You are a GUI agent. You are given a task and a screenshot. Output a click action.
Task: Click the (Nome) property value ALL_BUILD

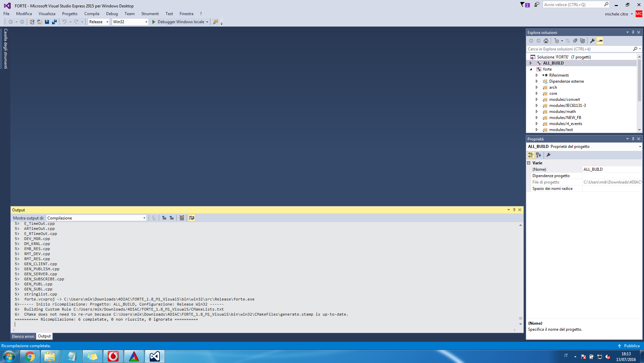(x=612, y=169)
